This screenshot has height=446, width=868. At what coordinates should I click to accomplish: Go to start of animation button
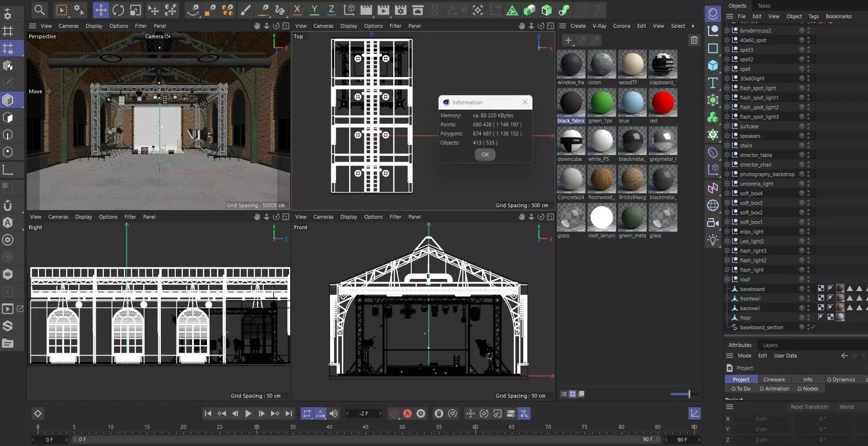(208, 413)
